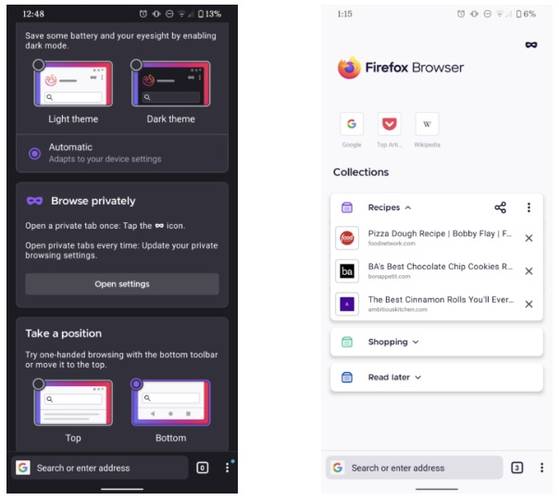559x500 pixels.
Task: Click the blue Read later collection icon
Action: [347, 377]
